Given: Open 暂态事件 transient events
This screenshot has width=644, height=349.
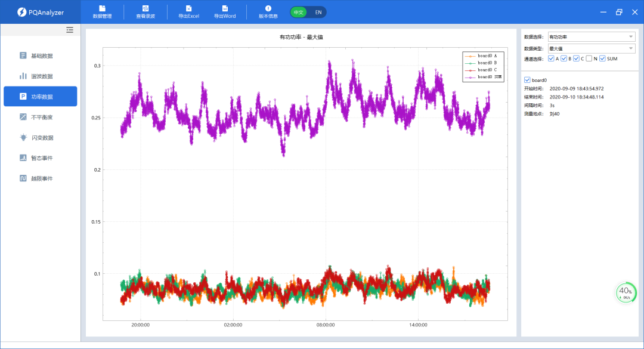Looking at the screenshot, I should point(41,158).
